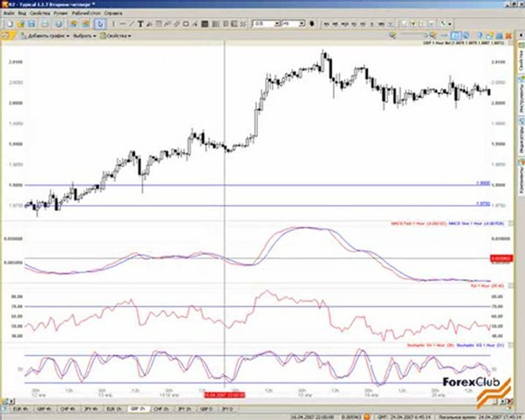Image resolution: width=525 pixels, height=420 pixels.
Task: Switch to the GBP D tab
Action: 206,409
